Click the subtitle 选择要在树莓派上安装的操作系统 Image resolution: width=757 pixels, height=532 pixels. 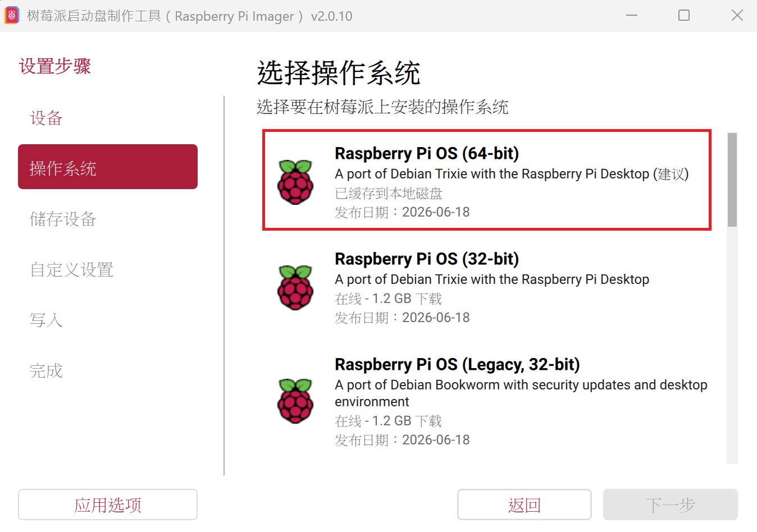(382, 107)
